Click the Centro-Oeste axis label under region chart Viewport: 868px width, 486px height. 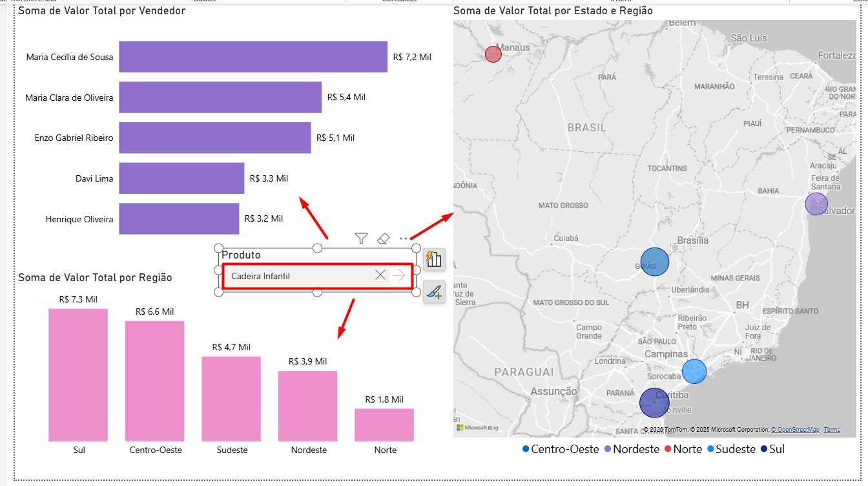click(x=156, y=450)
